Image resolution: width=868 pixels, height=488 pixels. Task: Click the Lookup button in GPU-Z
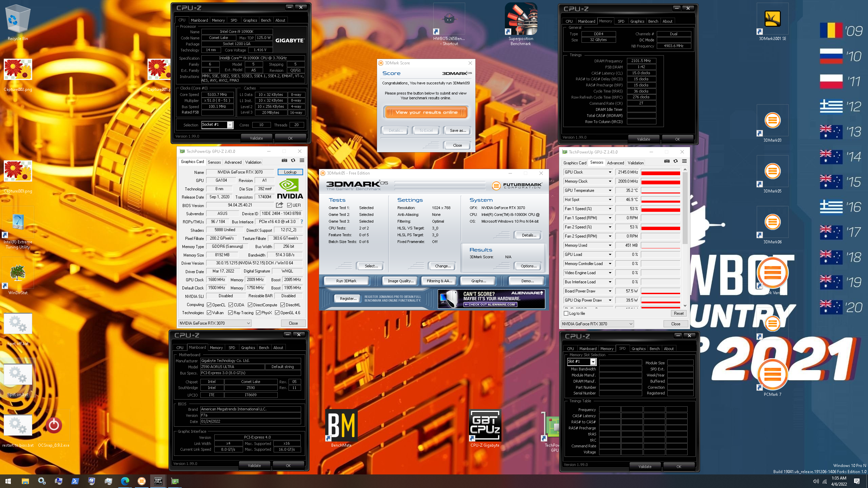pos(290,172)
